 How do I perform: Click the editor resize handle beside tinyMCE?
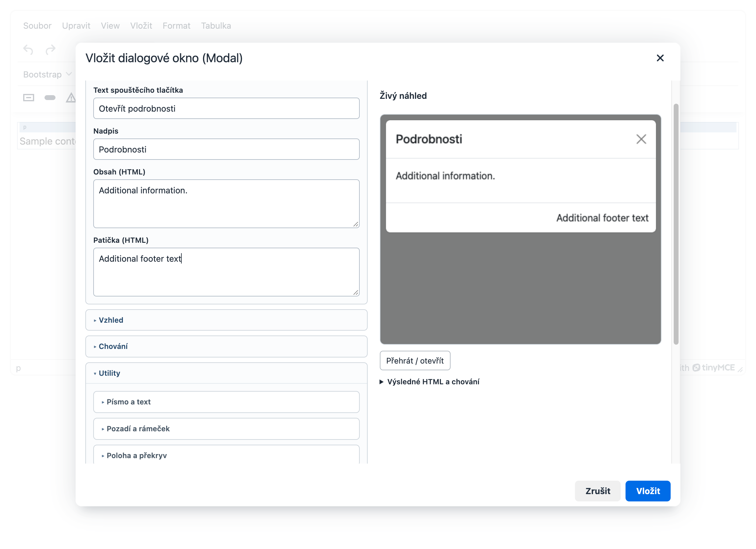[740, 369]
